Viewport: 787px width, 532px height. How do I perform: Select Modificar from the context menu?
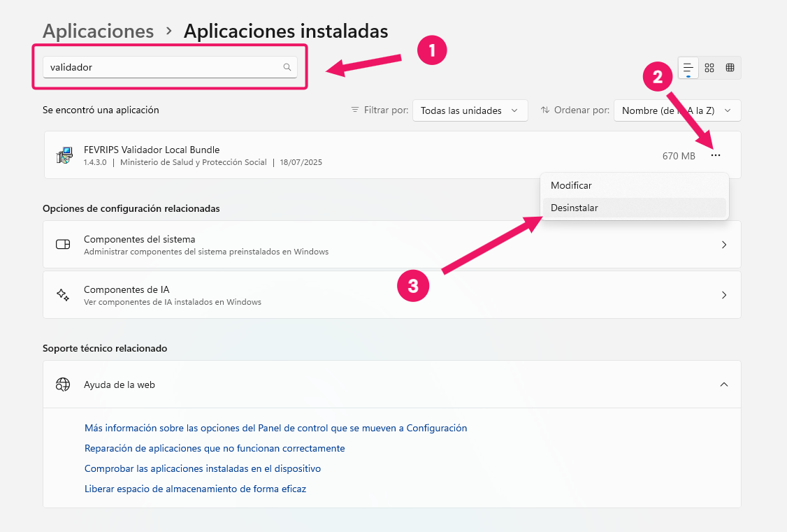point(571,185)
